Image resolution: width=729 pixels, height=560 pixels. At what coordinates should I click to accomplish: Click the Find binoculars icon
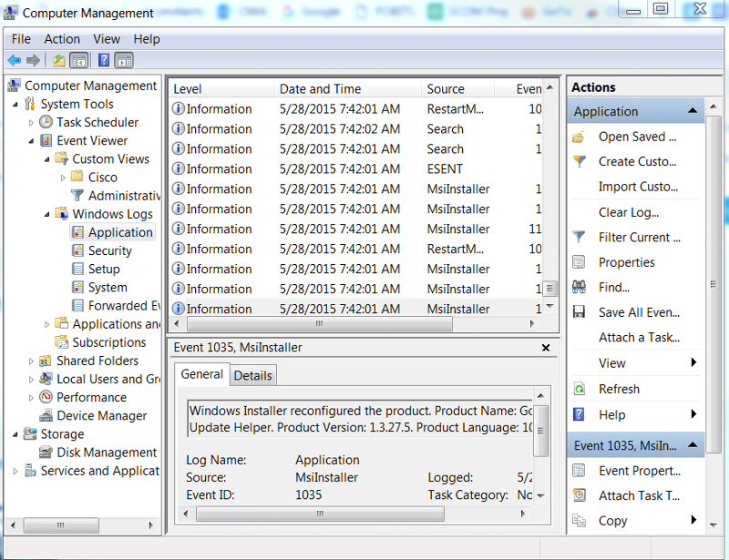tap(579, 287)
